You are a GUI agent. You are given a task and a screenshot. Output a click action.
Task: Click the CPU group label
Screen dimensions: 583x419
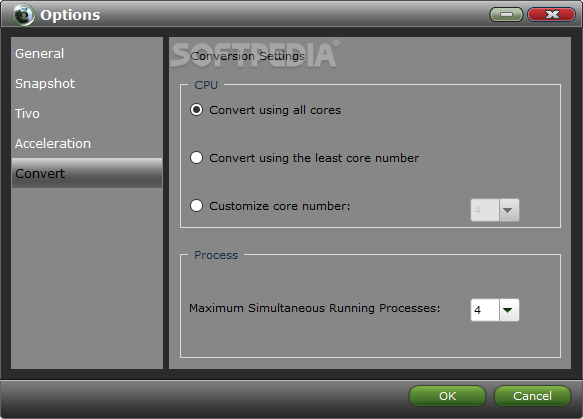pyautogui.click(x=206, y=85)
